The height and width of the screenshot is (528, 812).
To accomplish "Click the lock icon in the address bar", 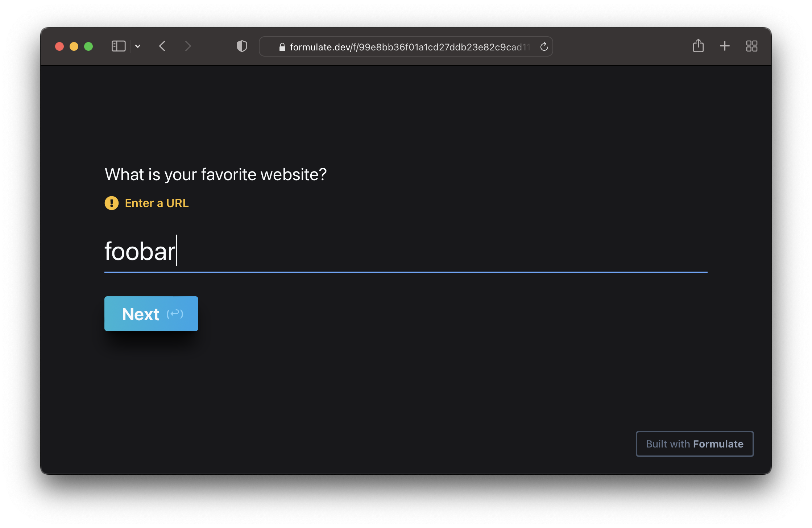I will 282,47.
